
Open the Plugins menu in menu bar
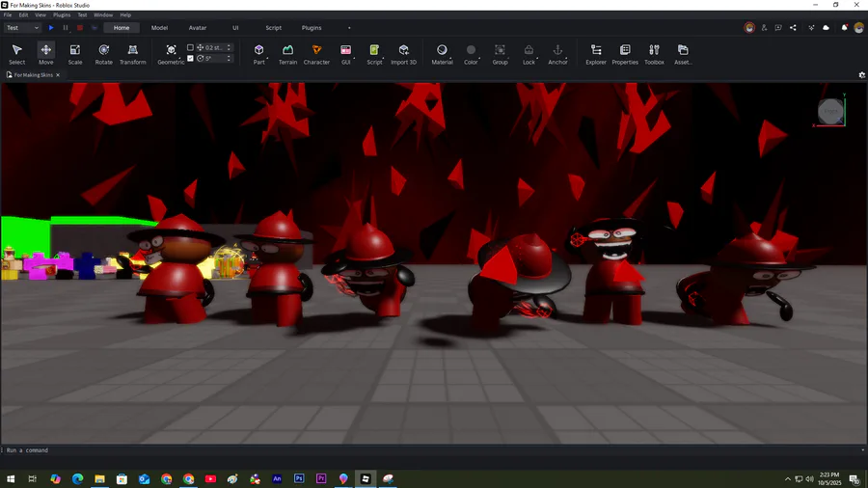(x=62, y=14)
